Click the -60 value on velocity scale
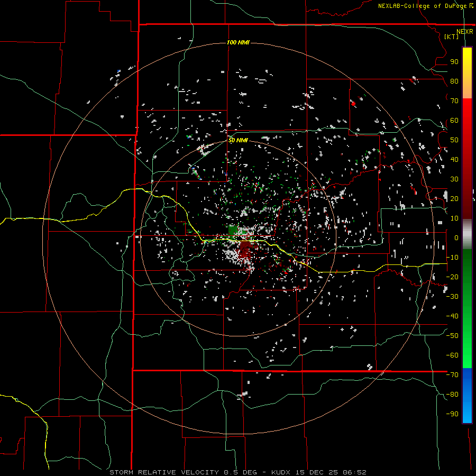The height and width of the screenshot is (476, 476). pyautogui.click(x=452, y=355)
